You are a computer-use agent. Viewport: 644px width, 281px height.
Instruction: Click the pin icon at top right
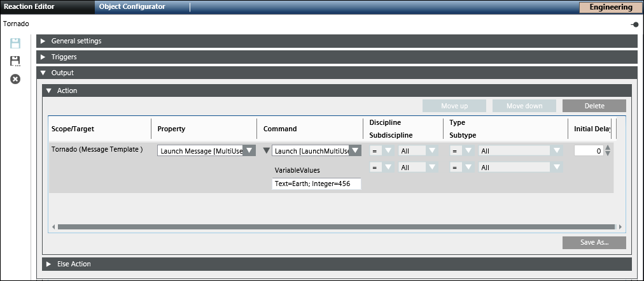tap(634, 24)
